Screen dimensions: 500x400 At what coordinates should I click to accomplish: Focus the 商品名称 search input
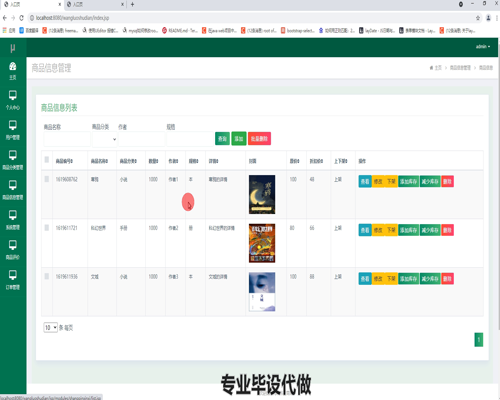[67, 139]
